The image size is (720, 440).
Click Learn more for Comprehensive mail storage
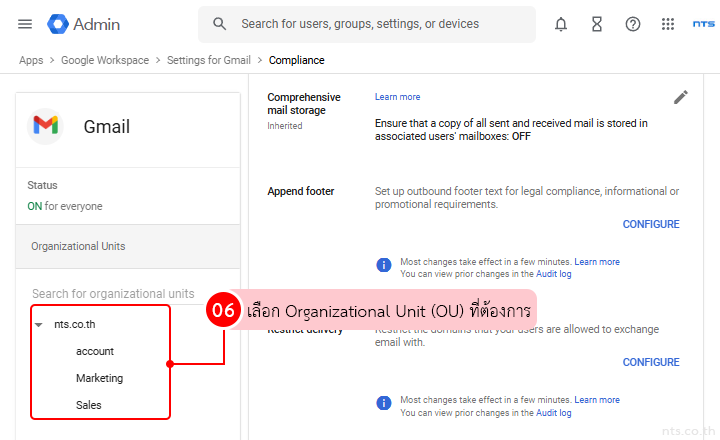point(397,97)
